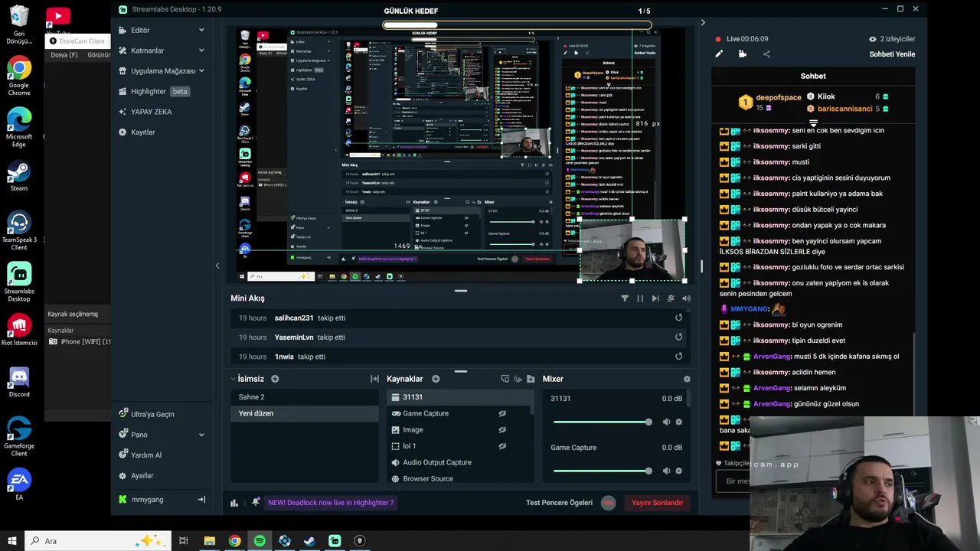
Task: Add a source folder in Kaynaklar
Action: tap(531, 379)
